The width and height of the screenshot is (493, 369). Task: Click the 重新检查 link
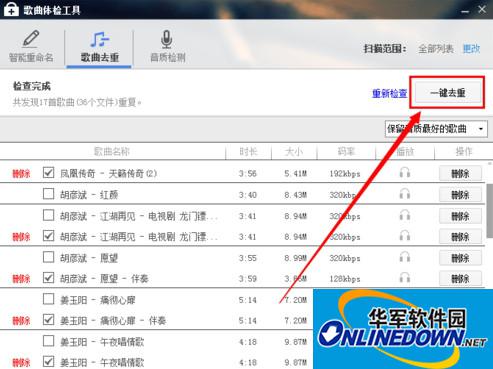389,93
